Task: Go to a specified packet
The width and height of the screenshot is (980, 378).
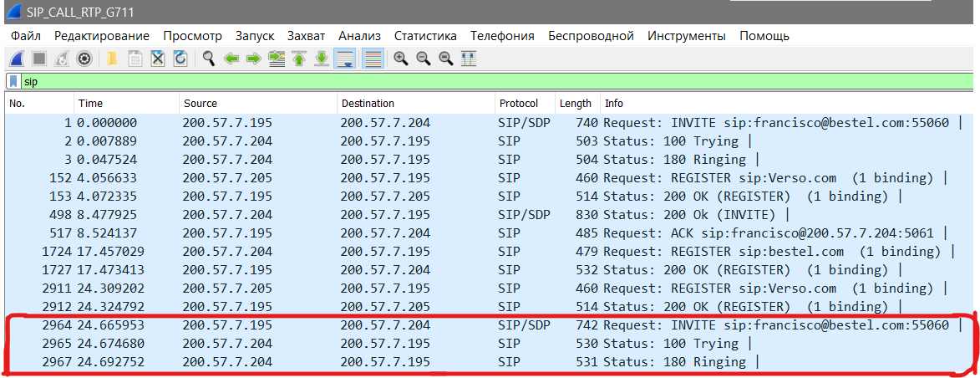Action: 277,59
